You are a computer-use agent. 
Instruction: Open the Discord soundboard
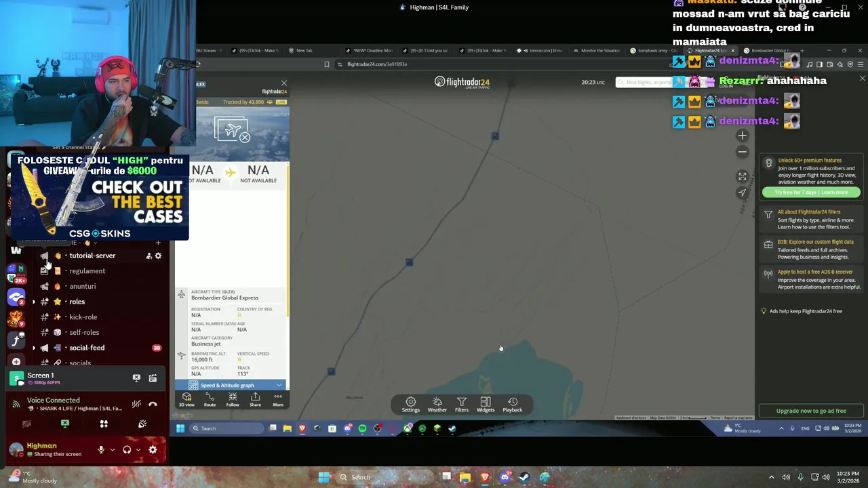[x=142, y=424]
